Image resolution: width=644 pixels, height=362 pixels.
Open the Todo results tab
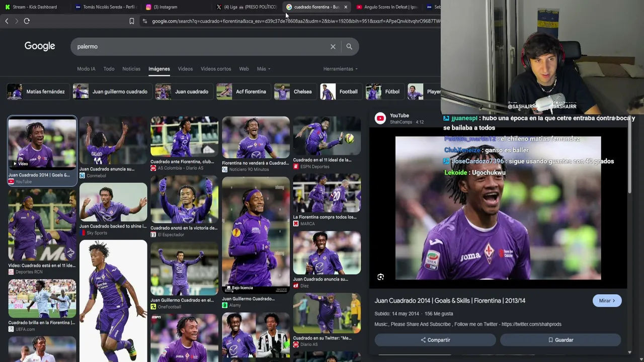pos(109,69)
